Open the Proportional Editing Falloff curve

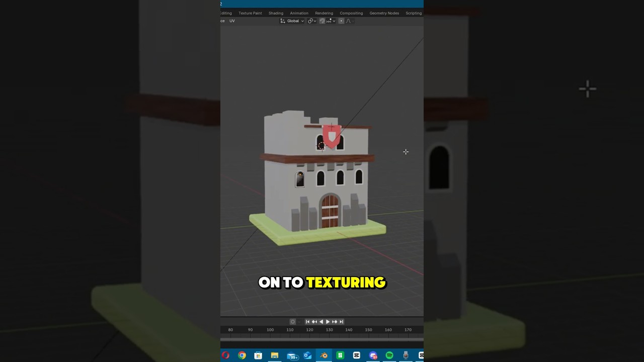[349, 21]
